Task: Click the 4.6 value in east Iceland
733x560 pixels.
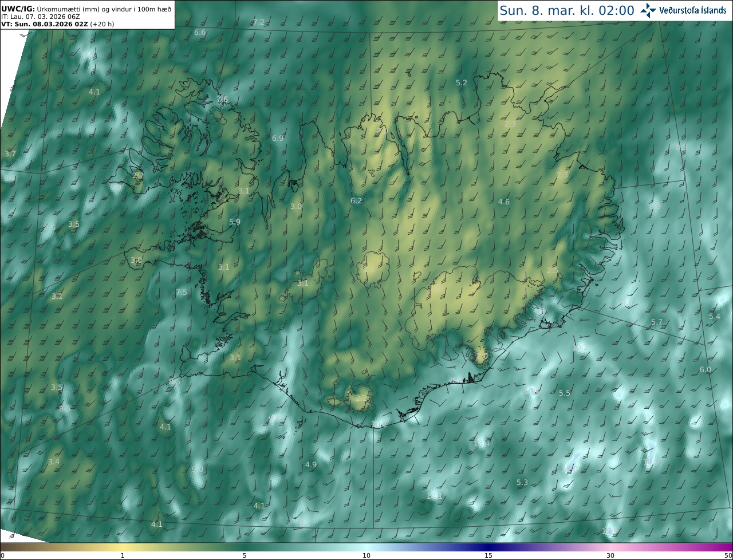Action: (504, 202)
